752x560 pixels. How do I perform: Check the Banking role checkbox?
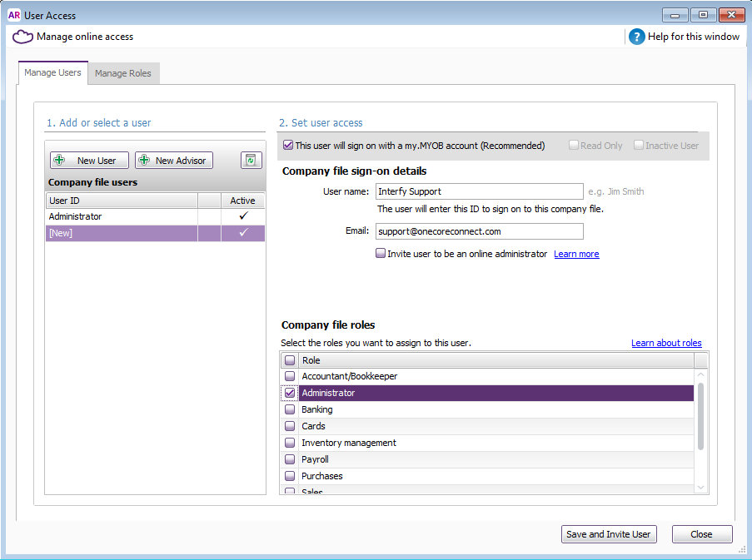point(290,409)
